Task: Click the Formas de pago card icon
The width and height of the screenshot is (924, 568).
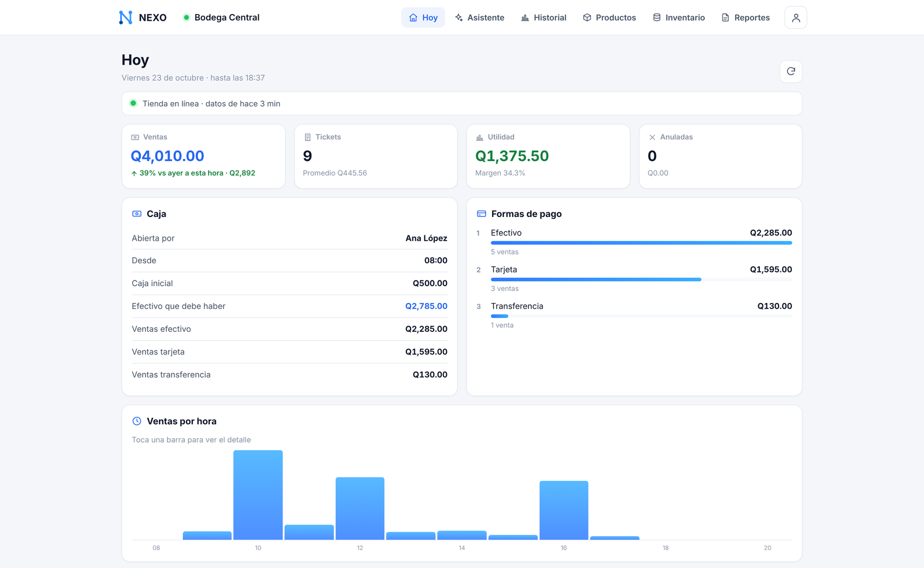Action: pos(481,214)
